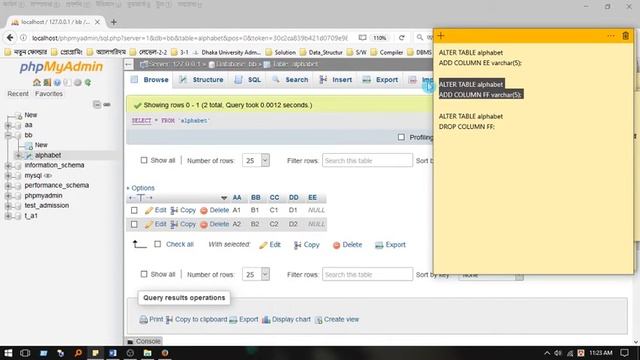
Task: Click Copy to clipboard link
Action: pos(196,320)
